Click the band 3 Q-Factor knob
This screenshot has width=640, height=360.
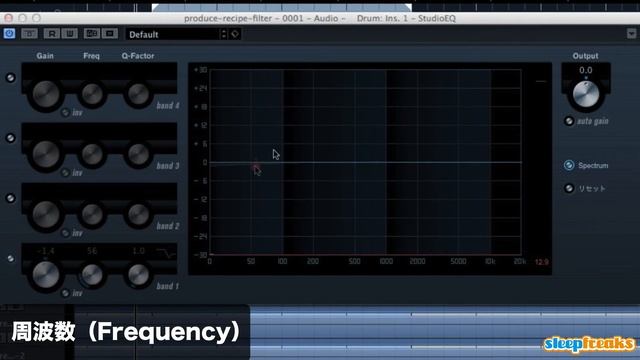coord(138,154)
